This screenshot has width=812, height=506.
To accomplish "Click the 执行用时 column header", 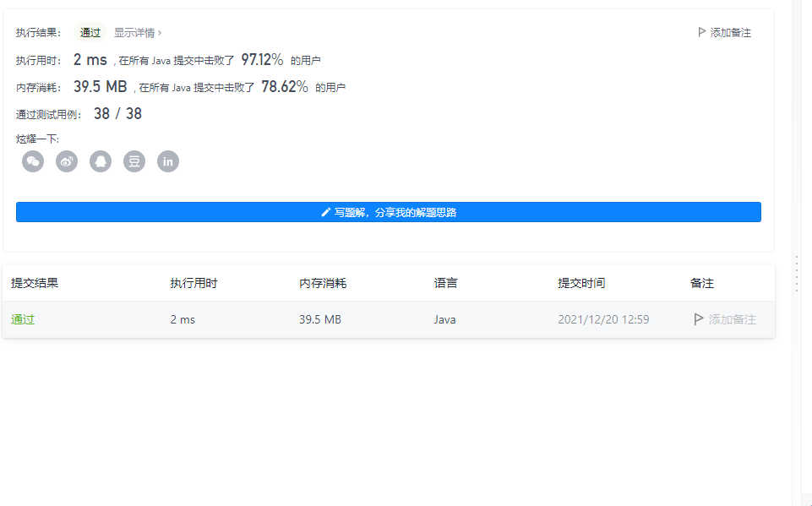I will click(x=193, y=283).
